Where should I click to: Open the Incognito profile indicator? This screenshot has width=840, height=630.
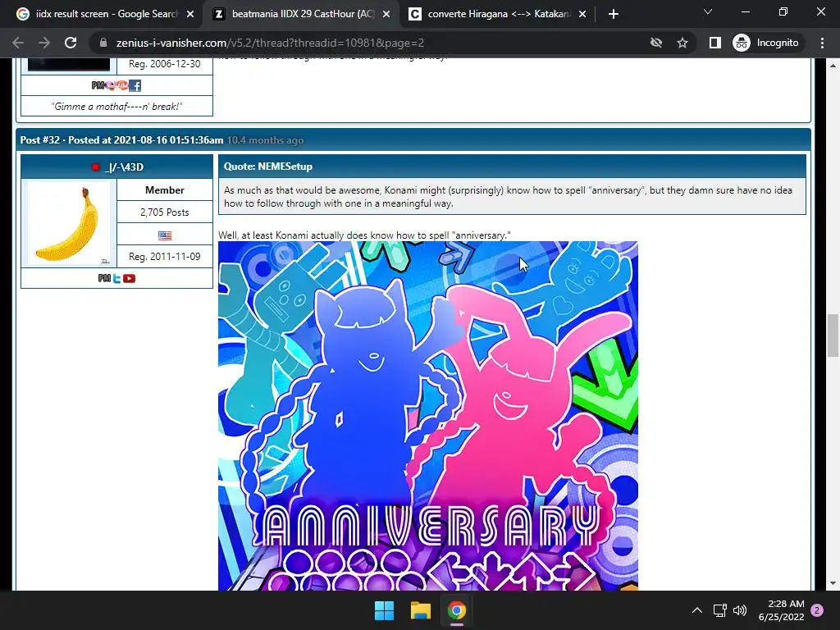[x=766, y=43]
